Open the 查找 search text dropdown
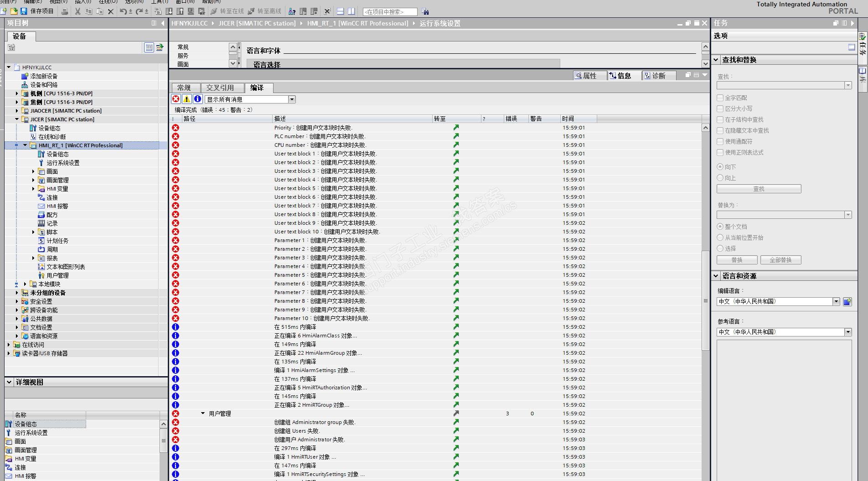The image size is (868, 481). click(848, 85)
